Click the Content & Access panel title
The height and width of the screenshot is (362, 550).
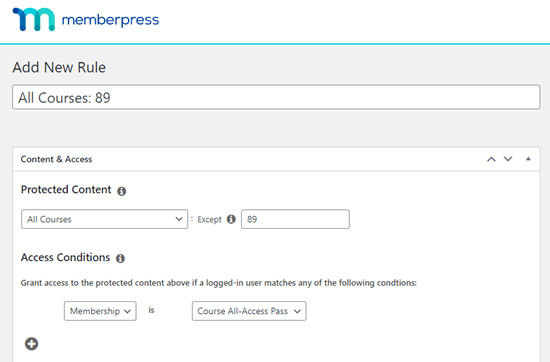pyautogui.click(x=56, y=159)
